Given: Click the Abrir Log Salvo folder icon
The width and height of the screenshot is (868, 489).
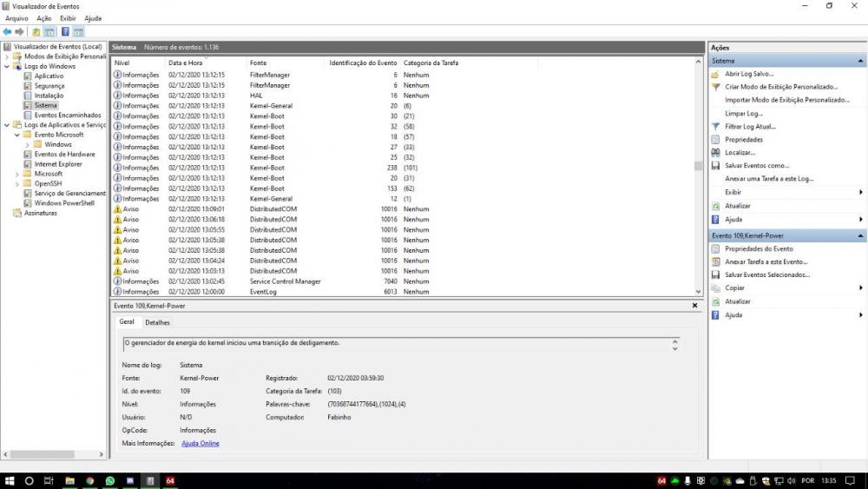Looking at the screenshot, I should (715, 75).
